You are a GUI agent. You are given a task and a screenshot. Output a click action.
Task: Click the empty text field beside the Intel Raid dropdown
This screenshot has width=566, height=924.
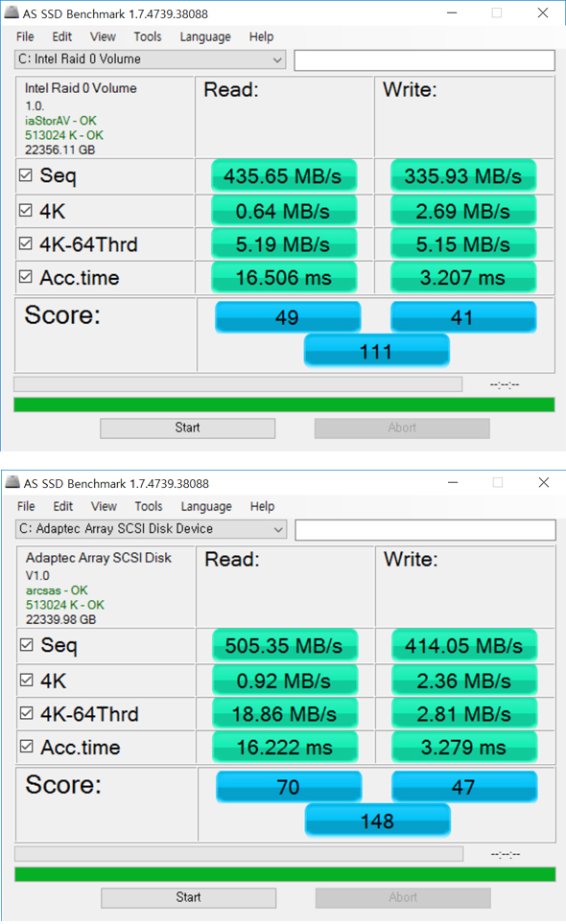coord(424,60)
